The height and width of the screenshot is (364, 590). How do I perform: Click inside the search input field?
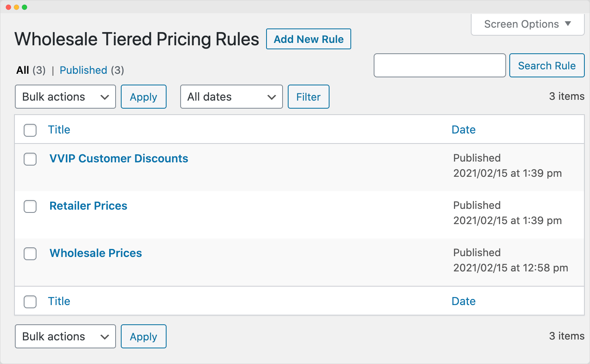439,65
